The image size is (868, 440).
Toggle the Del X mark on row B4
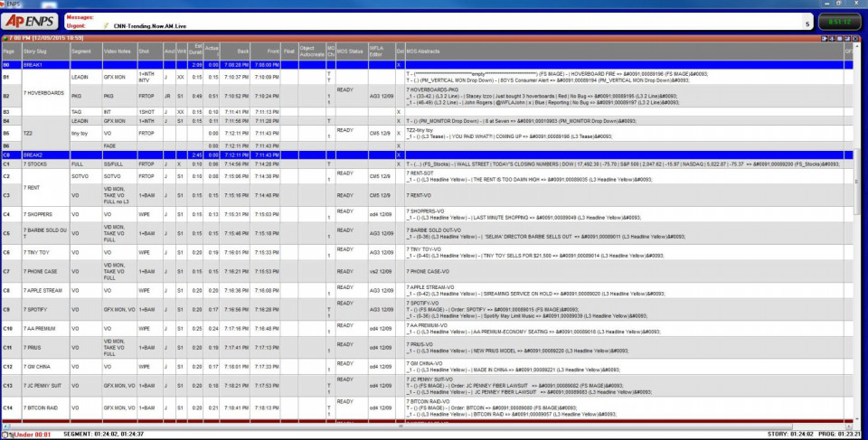click(399, 120)
